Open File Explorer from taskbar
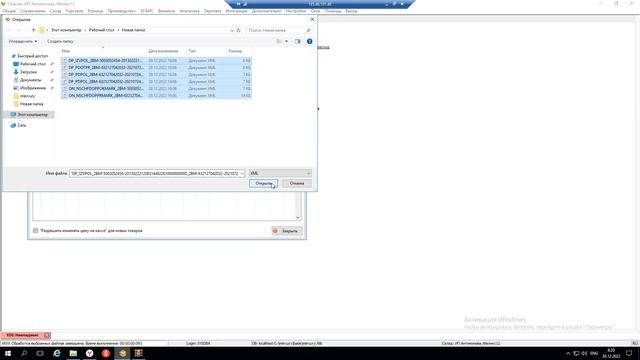Viewport: 640px width, 360px height. 73,353
